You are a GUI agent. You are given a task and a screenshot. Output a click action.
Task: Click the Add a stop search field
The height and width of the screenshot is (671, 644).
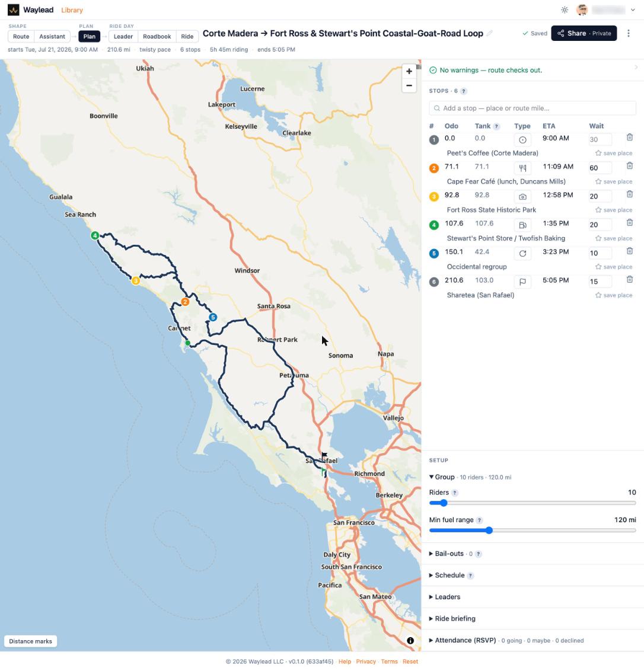click(533, 108)
